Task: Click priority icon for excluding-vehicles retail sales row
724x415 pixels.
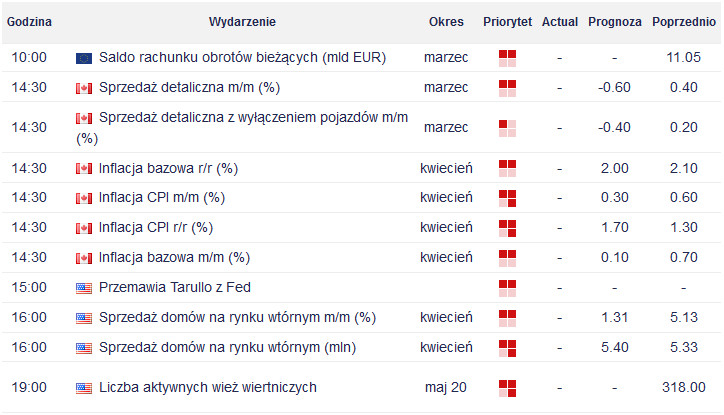Action: pos(507,128)
